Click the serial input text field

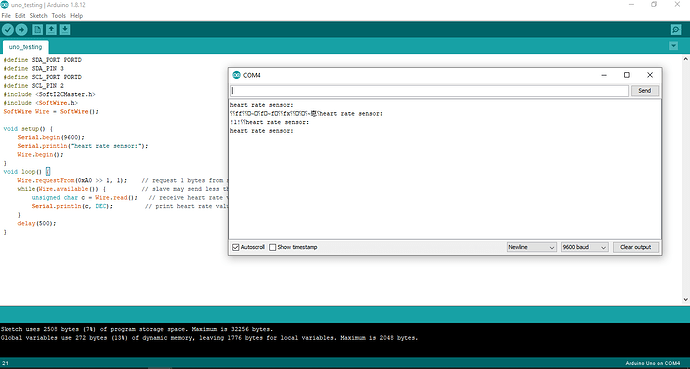[429, 91]
